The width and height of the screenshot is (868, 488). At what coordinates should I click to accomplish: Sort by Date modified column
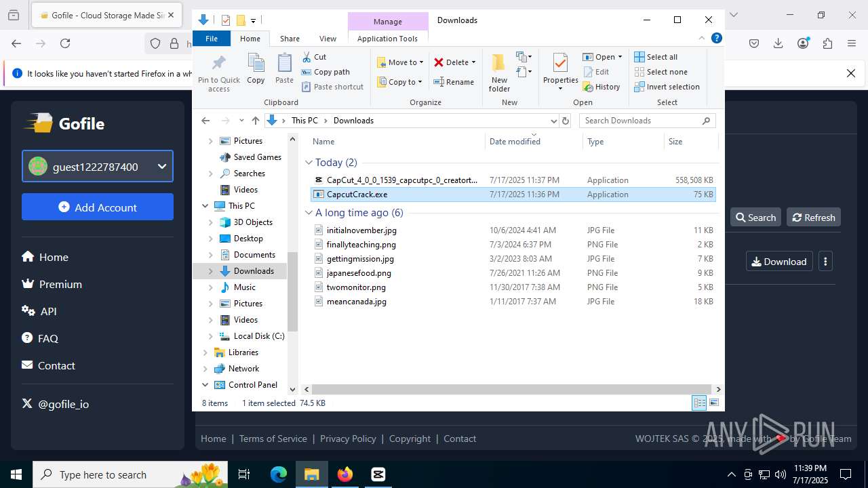tap(534, 142)
